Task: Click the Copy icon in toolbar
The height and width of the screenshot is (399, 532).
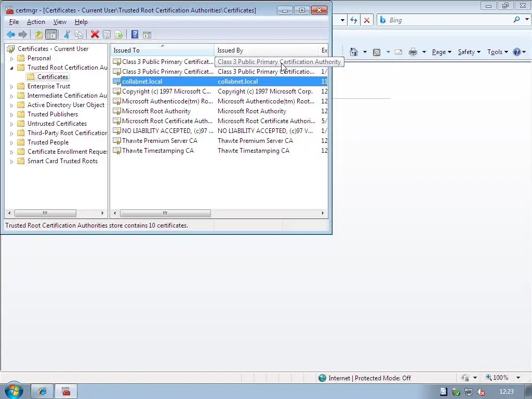Action: pos(79,35)
